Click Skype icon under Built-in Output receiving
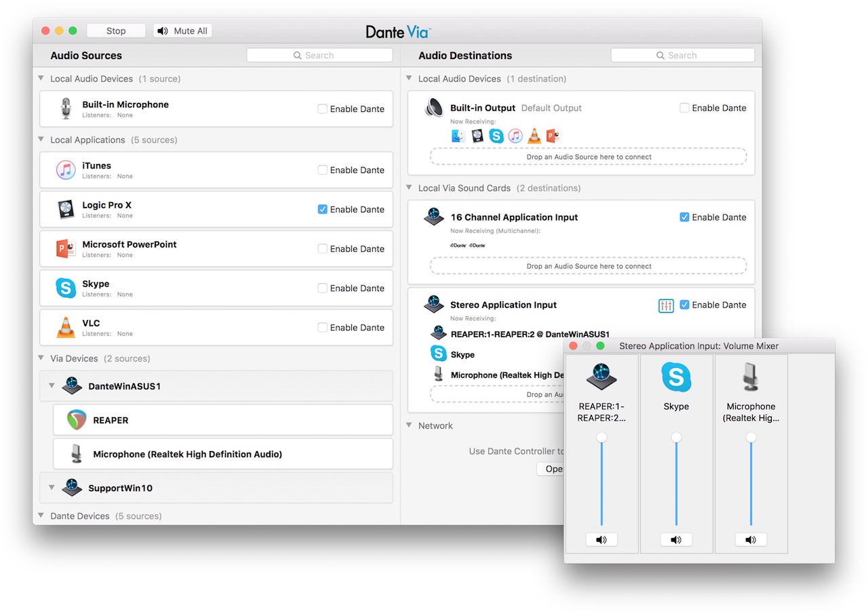 [x=496, y=136]
